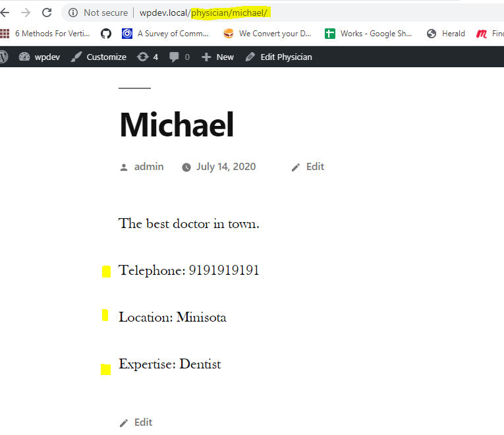The width and height of the screenshot is (504, 435).
Task: Open the wpdev site dashboard menu
Action: (x=40, y=57)
